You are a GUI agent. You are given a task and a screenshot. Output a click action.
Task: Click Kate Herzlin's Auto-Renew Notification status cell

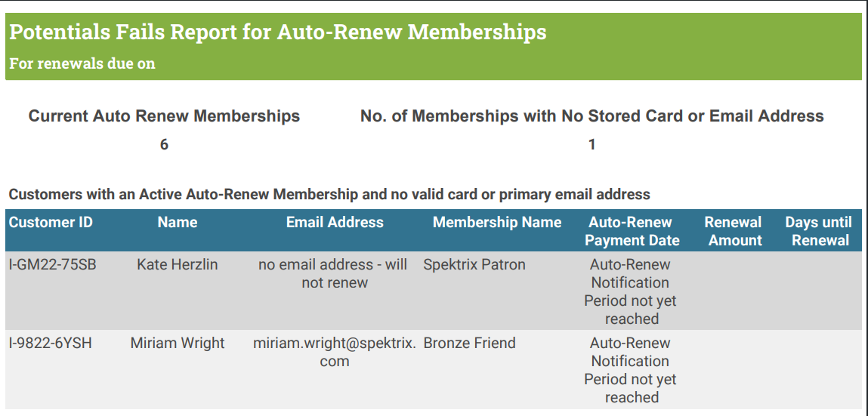631,291
